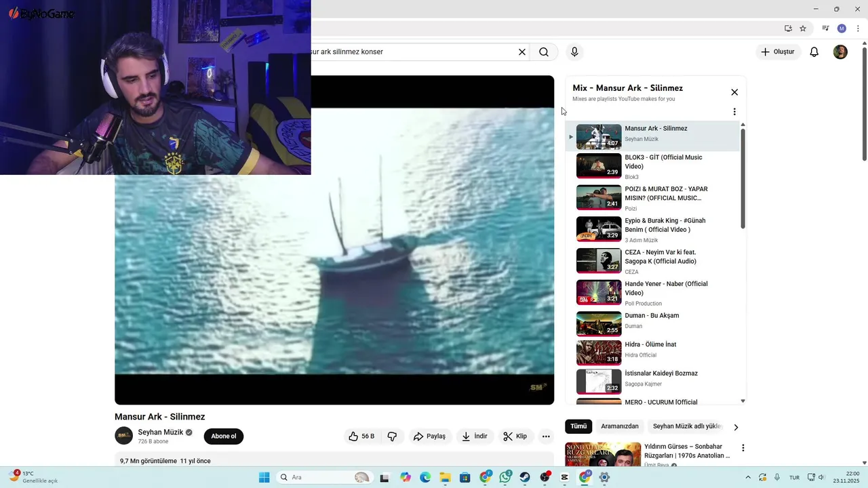Select the Tümü filter chip
Screen dimensions: 868x488
578,426
